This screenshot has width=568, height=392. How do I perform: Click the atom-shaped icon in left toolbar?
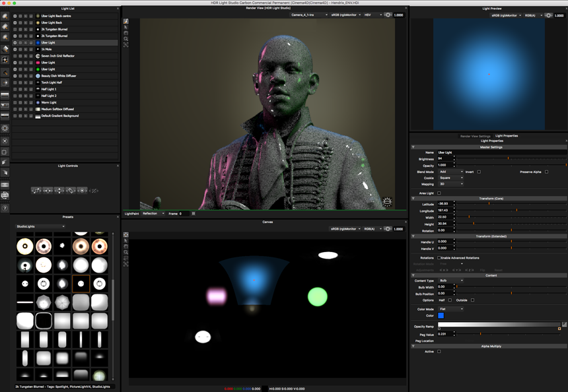point(5,128)
